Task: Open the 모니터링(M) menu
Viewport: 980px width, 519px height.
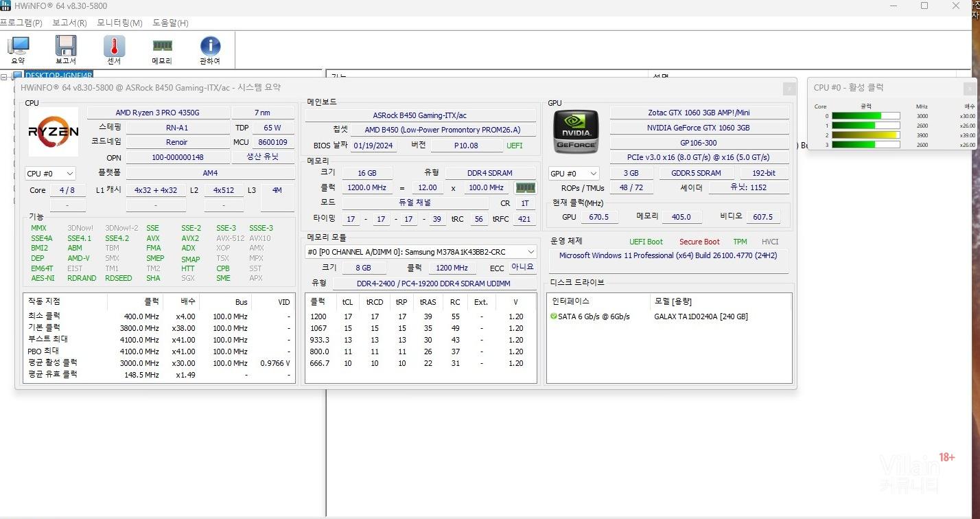Action: click(119, 23)
